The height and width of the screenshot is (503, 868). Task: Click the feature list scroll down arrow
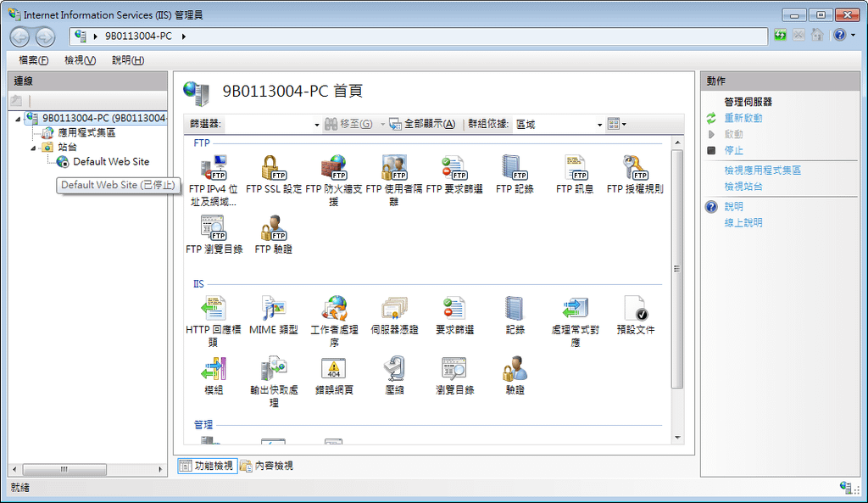tap(677, 438)
